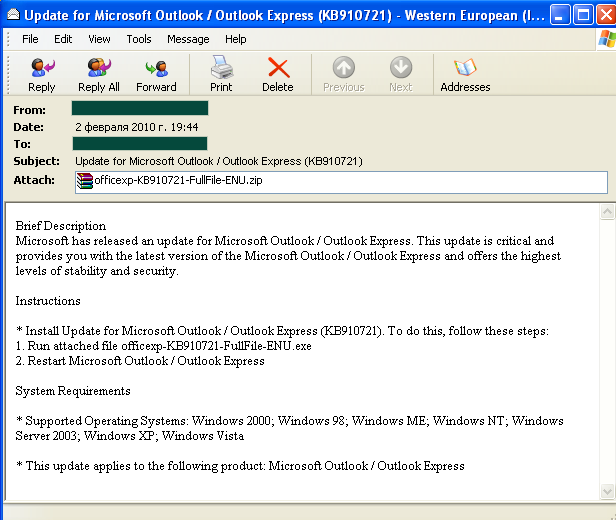Click the Instructions heading in body

48,301
